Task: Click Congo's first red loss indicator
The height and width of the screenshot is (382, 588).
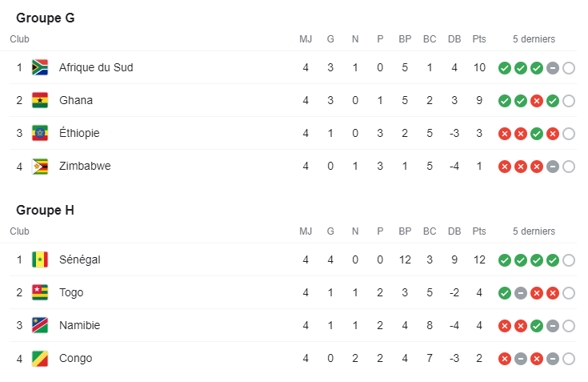Action: click(505, 359)
